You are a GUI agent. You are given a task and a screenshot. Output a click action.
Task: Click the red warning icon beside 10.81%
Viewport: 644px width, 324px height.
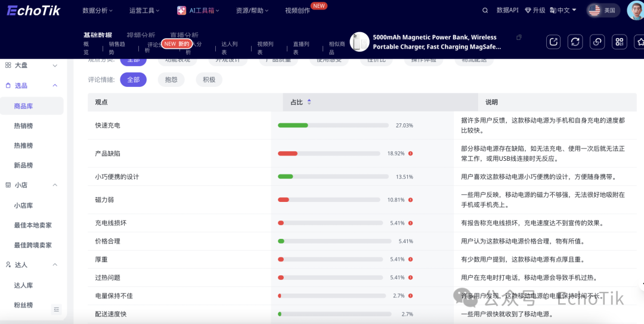point(410,200)
